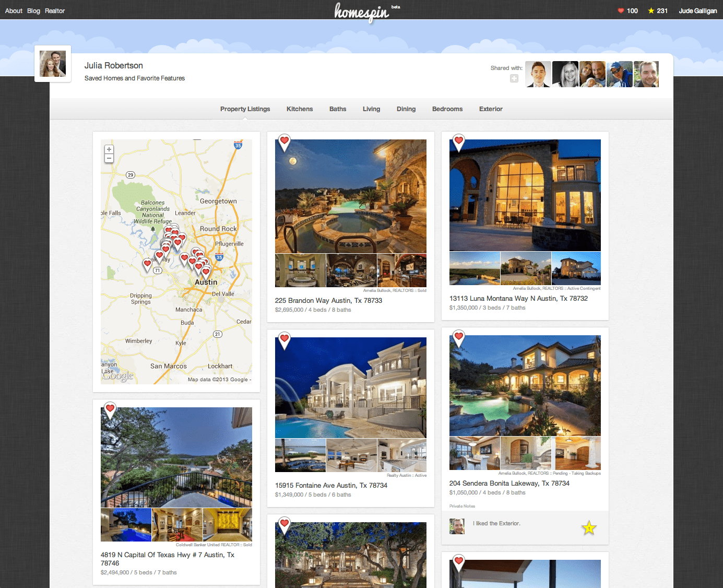Add a person to Shared with
Image resolution: width=723 pixels, height=588 pixels.
[x=514, y=78]
